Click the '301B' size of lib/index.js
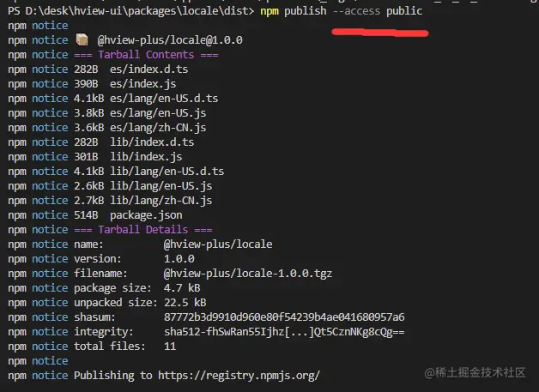 (x=86, y=157)
